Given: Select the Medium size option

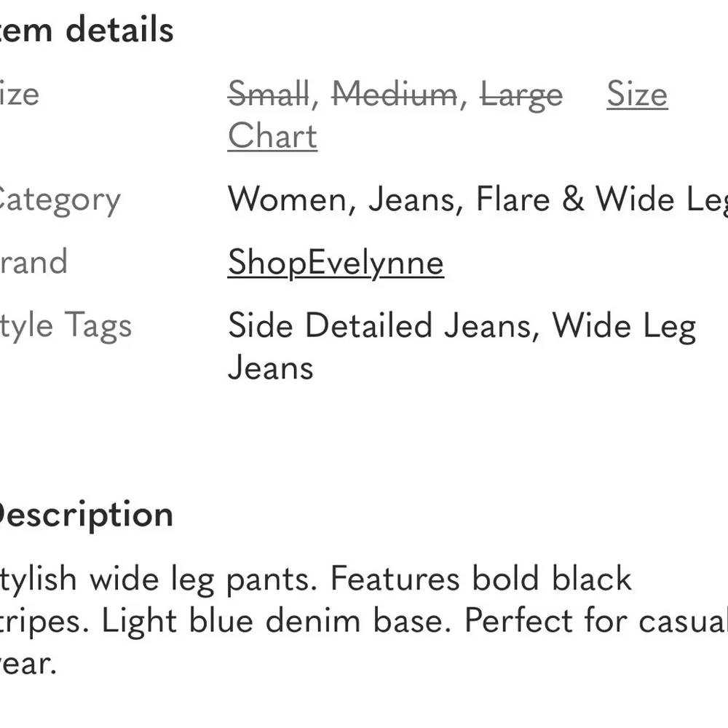Looking at the screenshot, I should tap(394, 95).
